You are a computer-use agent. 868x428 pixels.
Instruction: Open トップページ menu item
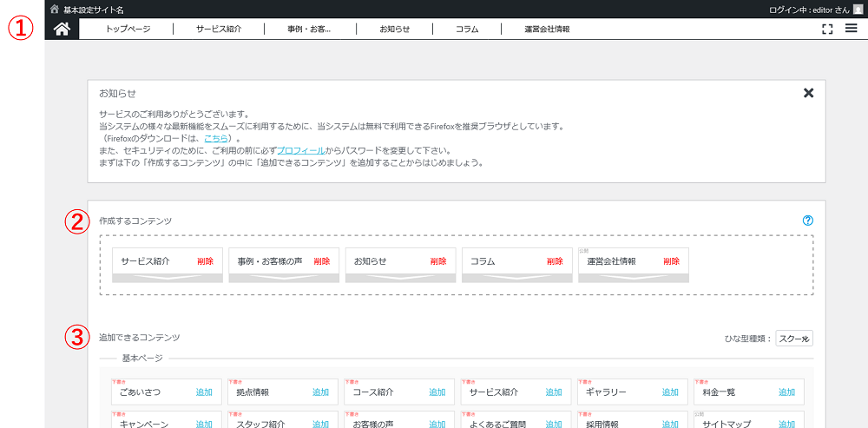coord(128,29)
